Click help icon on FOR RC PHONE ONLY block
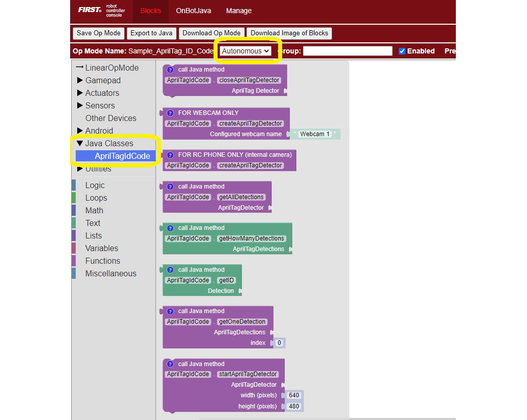This screenshot has width=527, height=420. 170,155
